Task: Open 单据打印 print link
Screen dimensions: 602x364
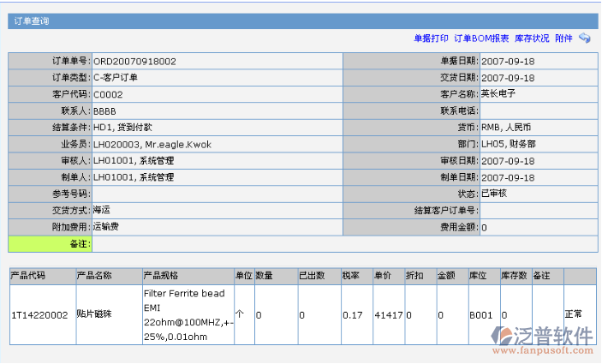Action: point(431,38)
